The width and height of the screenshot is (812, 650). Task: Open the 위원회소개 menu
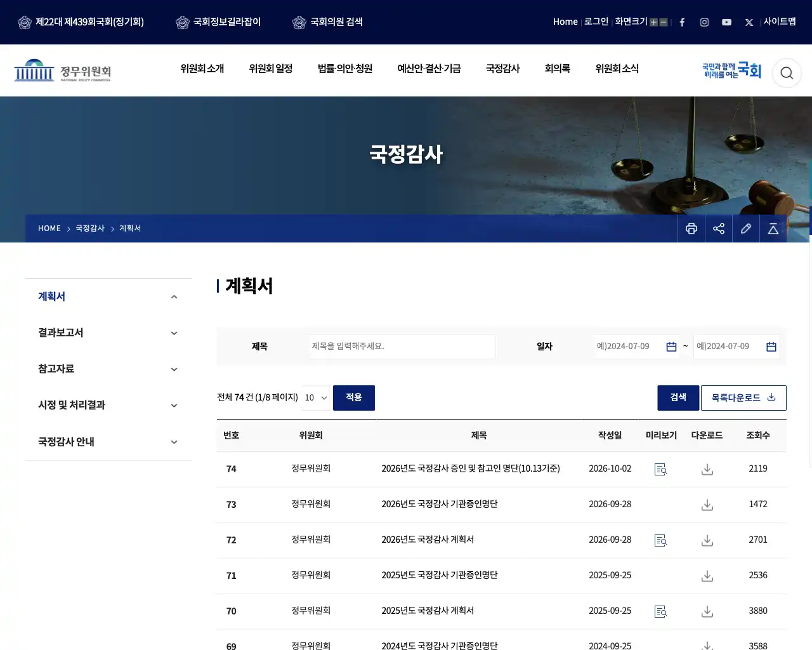click(202, 69)
